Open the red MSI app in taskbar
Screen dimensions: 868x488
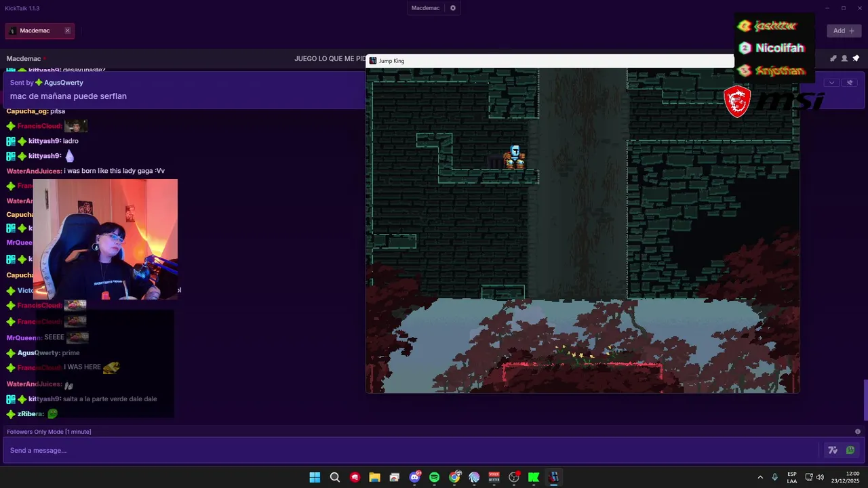click(x=355, y=477)
